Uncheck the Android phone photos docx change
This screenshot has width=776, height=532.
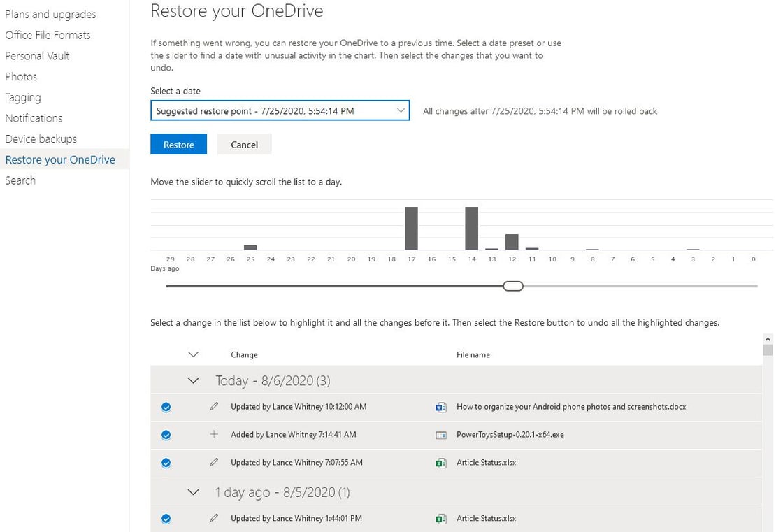tap(166, 407)
